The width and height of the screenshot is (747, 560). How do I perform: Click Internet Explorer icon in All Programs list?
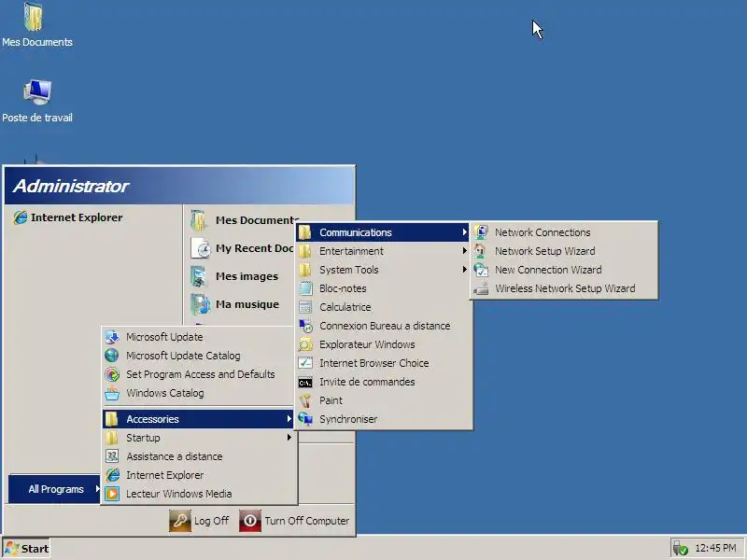coord(112,475)
